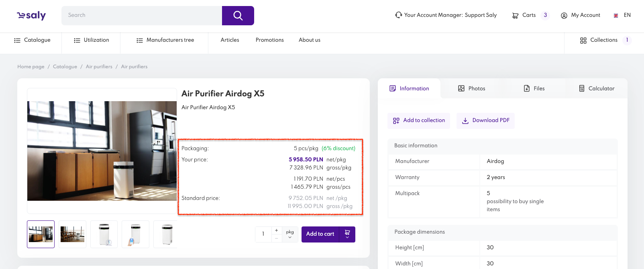The image size is (644, 269).
Task: Open EN language selector
Action: (x=622, y=15)
